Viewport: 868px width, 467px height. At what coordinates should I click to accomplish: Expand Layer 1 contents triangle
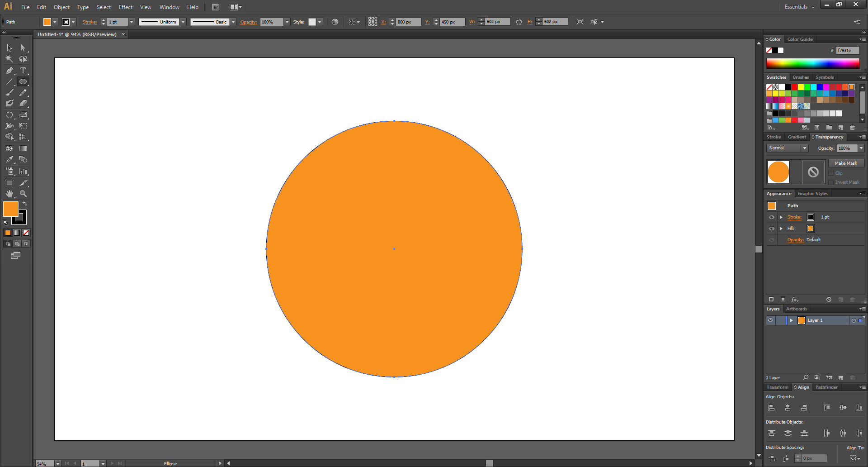tap(791, 320)
